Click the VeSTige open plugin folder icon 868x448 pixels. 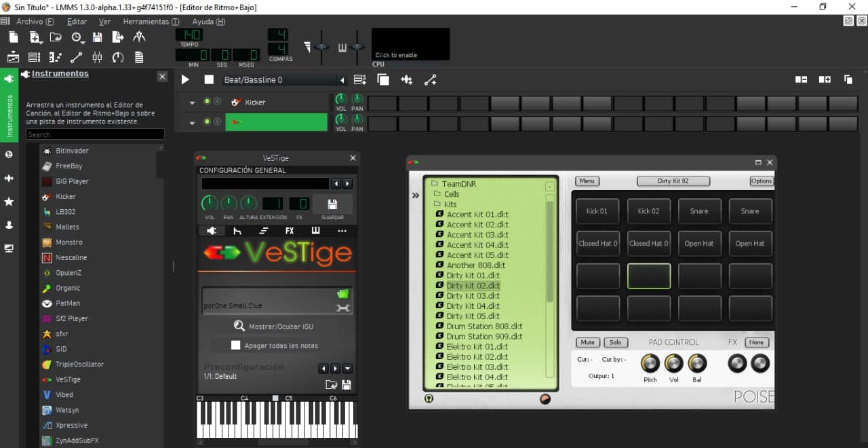(x=342, y=294)
